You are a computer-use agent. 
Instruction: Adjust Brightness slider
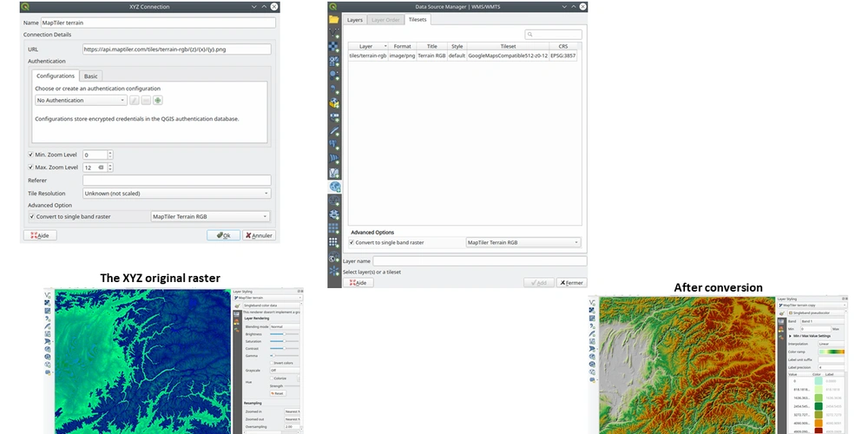pos(284,334)
